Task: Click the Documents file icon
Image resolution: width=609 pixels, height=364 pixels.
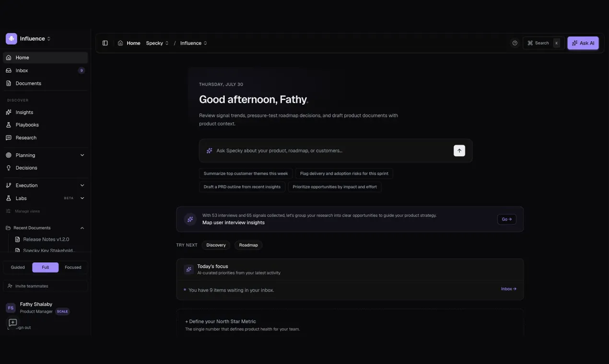Action: tap(9, 83)
